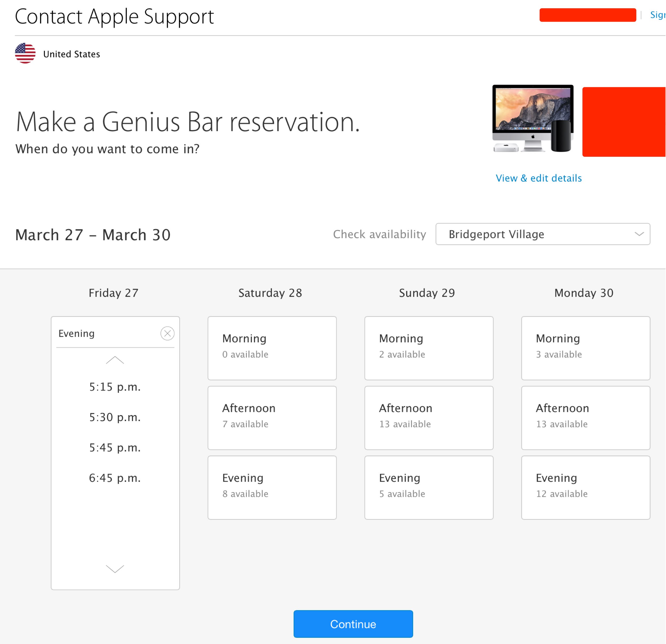
Task: Expand Sunday Morning with 2 available
Action: pos(429,348)
